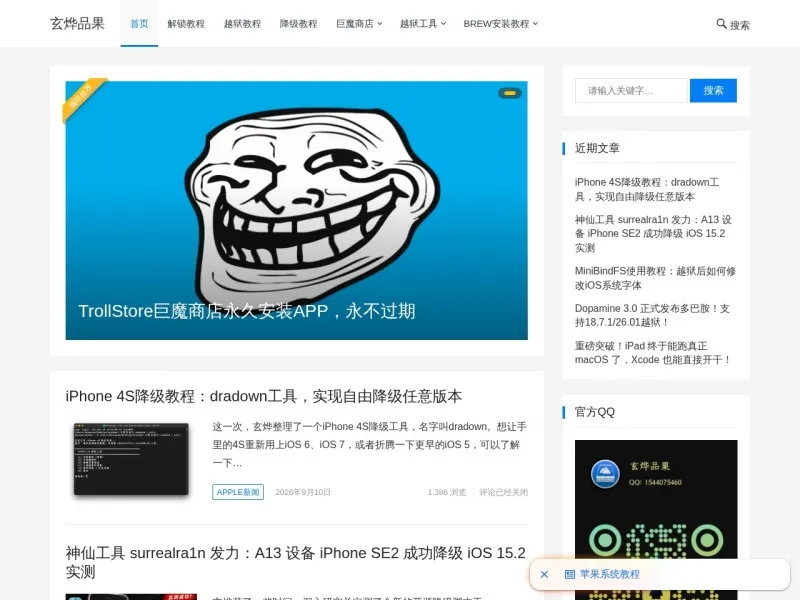Open surrealra1n A13 article title in main list

point(295,562)
